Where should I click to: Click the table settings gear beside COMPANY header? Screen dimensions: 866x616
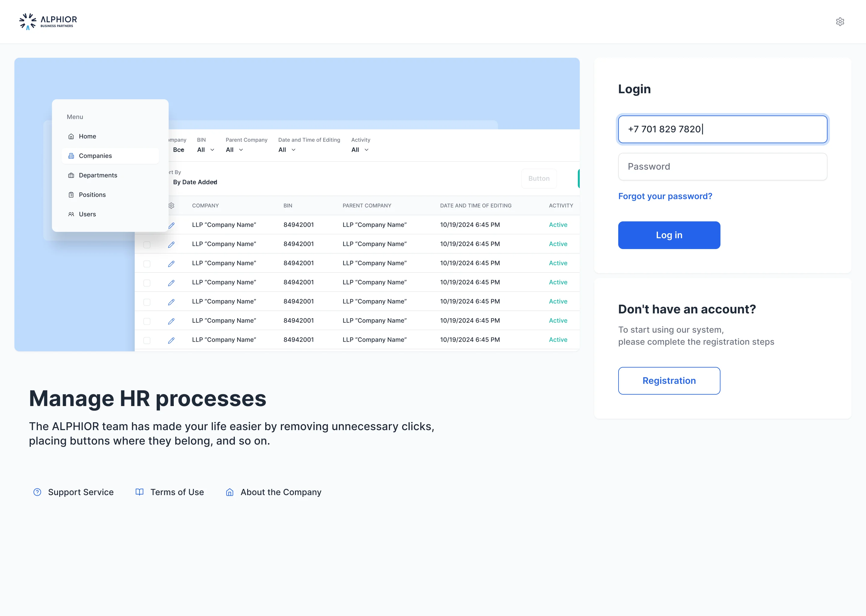click(171, 206)
